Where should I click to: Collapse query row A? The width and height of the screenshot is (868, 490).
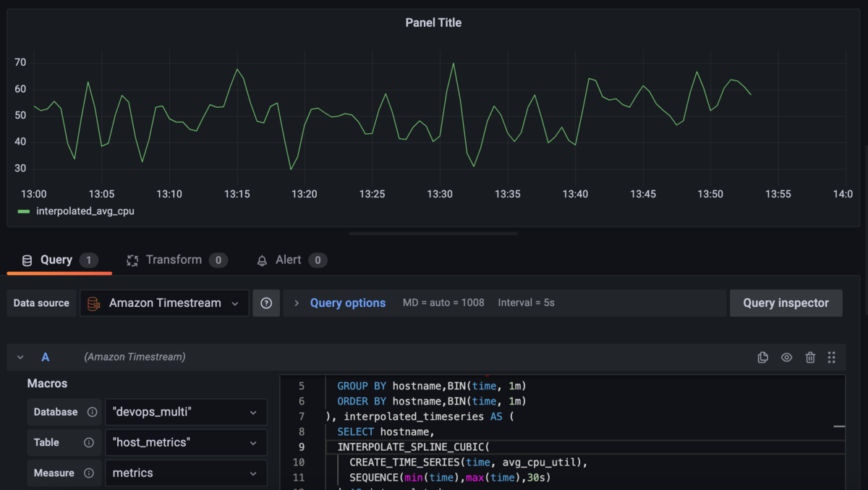tap(20, 357)
